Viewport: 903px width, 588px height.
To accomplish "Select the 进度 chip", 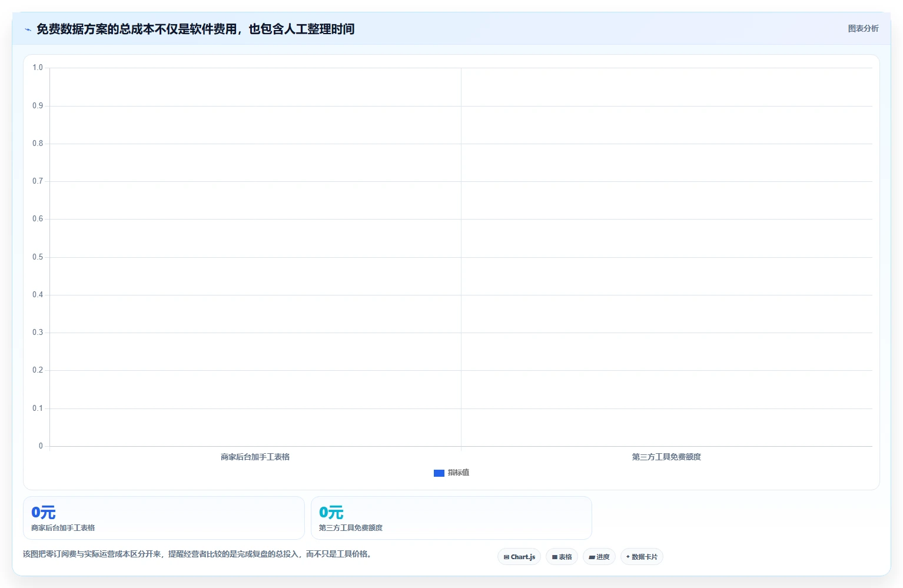I will pyautogui.click(x=599, y=557).
